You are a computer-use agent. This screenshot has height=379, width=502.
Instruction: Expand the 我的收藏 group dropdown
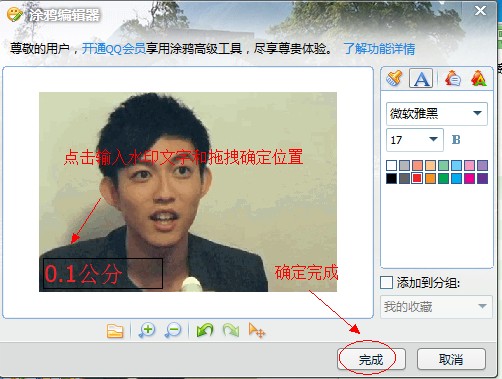pos(436,306)
